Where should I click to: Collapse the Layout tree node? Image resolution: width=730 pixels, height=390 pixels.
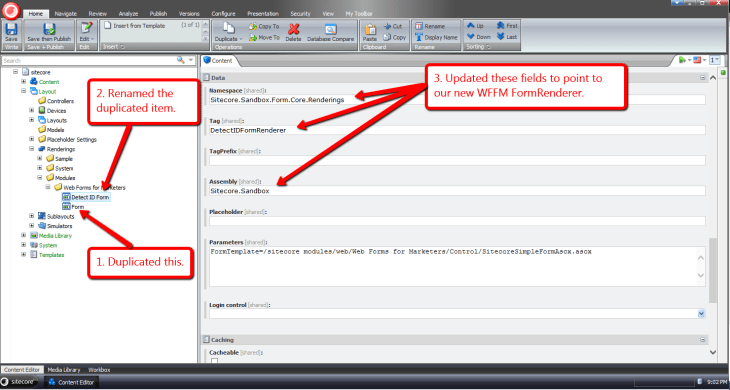24,91
